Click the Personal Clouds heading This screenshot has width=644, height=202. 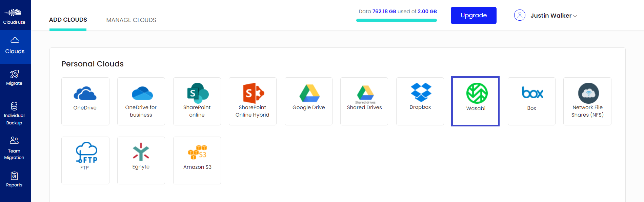coord(93,64)
